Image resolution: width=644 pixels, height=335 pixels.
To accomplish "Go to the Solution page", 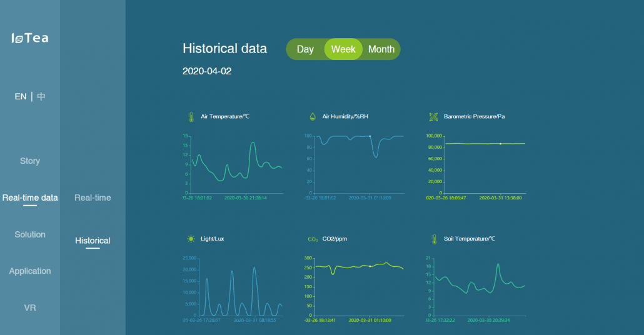I will pos(30,234).
